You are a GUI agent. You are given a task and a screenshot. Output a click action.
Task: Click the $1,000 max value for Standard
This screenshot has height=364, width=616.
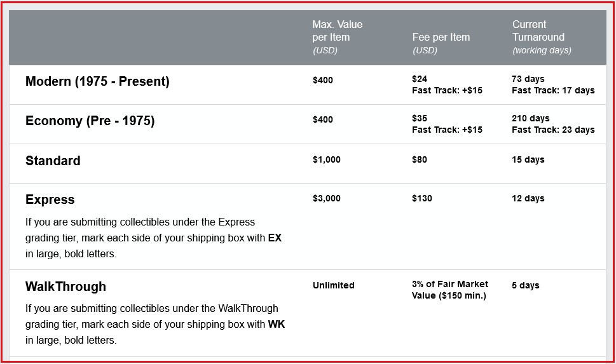click(327, 159)
